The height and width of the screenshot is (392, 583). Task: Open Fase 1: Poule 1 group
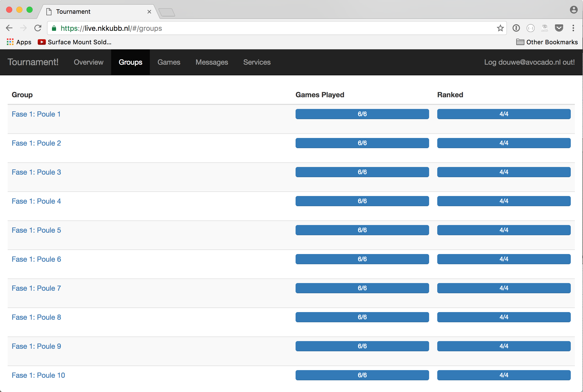click(x=36, y=114)
